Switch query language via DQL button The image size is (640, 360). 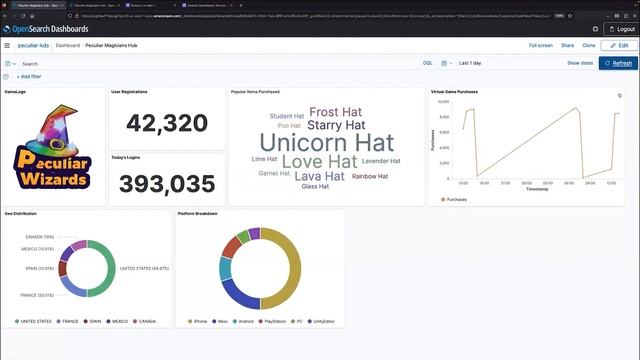pyautogui.click(x=427, y=63)
